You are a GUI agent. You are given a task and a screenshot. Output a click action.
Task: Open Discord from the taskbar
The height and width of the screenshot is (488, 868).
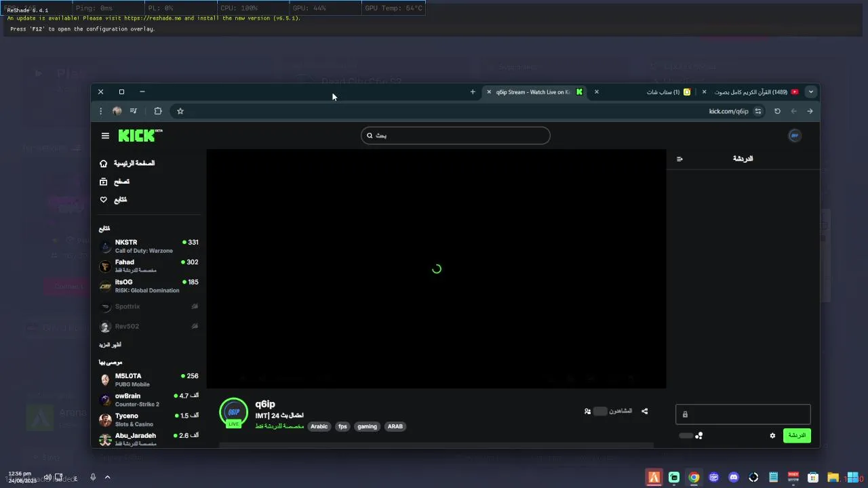[733, 477]
